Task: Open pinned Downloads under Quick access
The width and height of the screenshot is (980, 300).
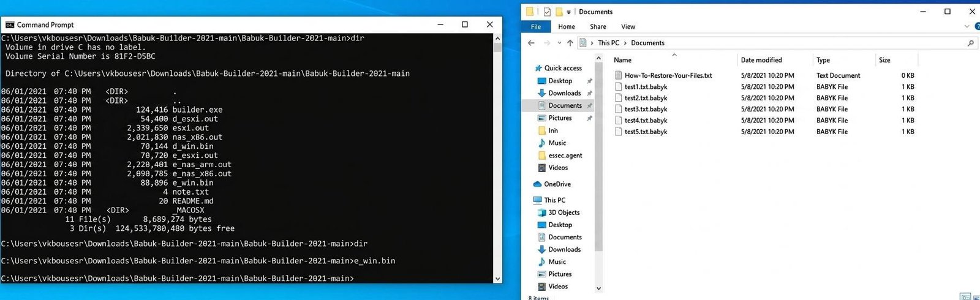Action: click(564, 93)
